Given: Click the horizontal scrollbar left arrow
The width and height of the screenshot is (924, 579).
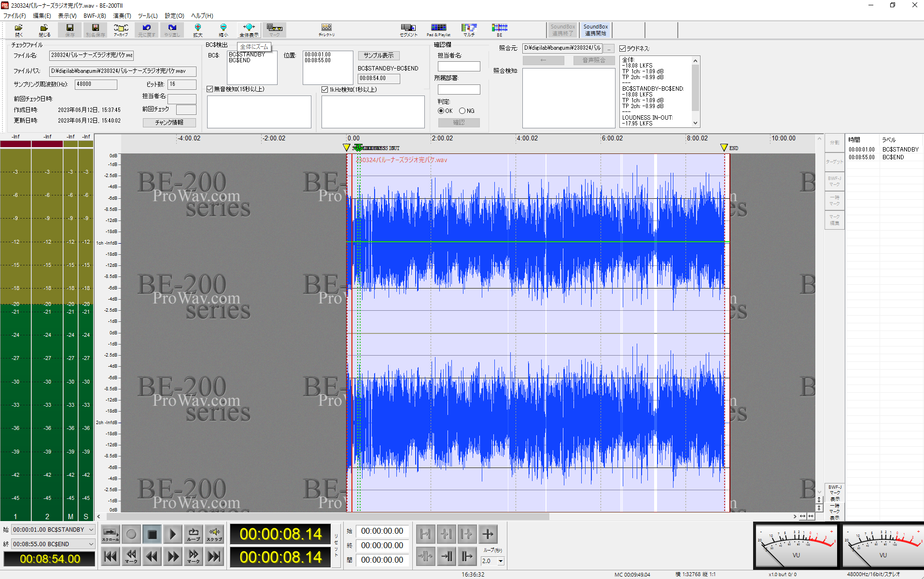Looking at the screenshot, I should tap(98, 517).
